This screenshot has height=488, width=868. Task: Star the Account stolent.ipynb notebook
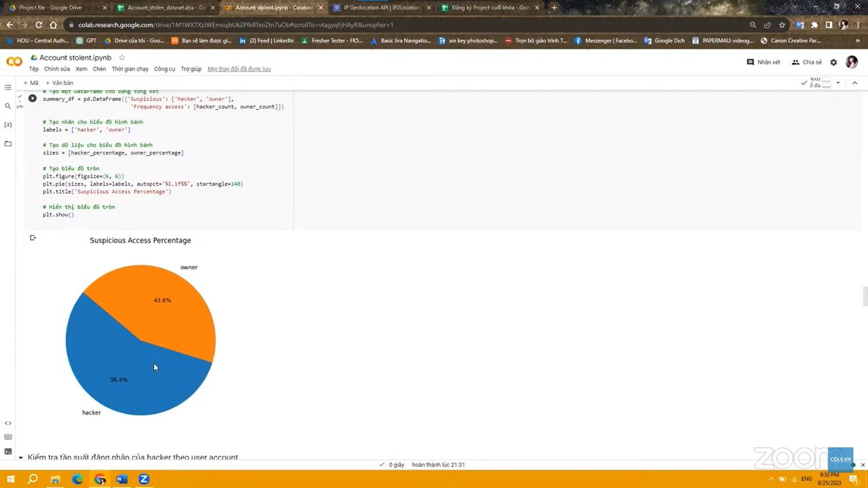122,57
